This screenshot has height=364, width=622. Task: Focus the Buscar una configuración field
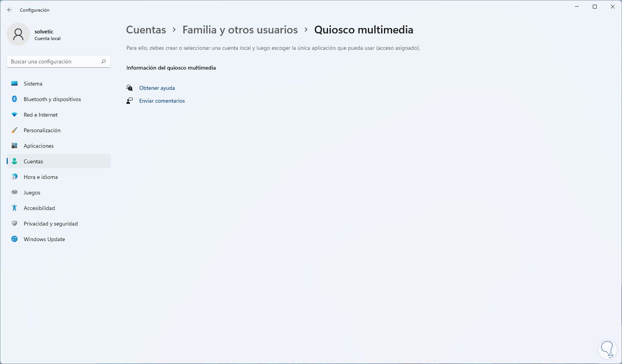coord(54,61)
